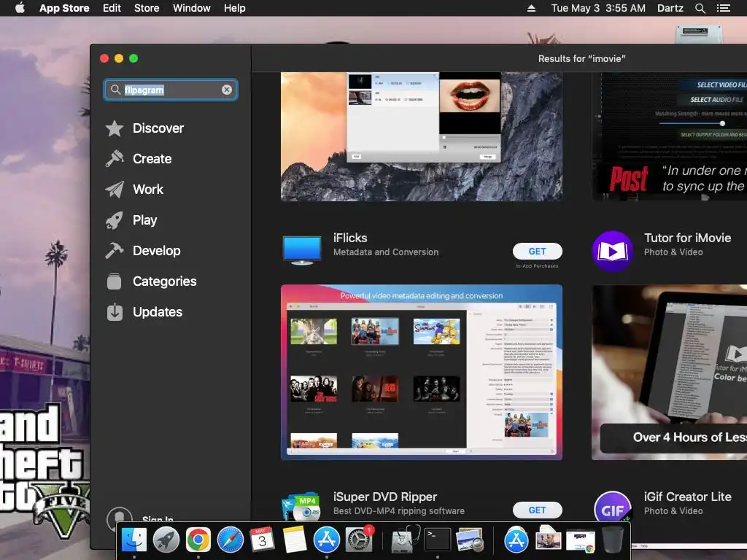Click the eject icon in menu bar
This screenshot has width=747, height=560.
pos(531,8)
